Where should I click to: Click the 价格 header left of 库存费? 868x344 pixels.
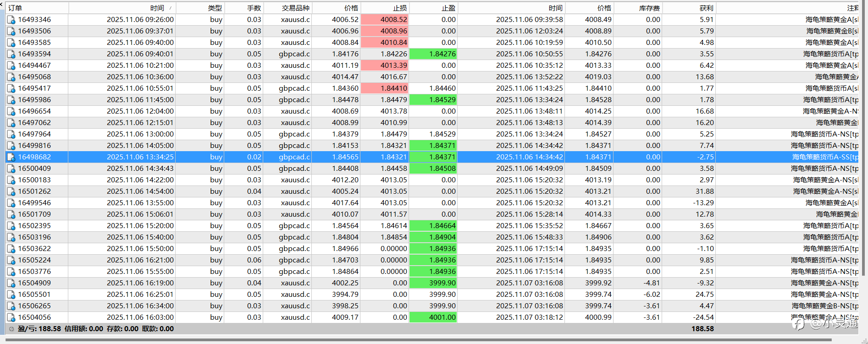(x=590, y=8)
